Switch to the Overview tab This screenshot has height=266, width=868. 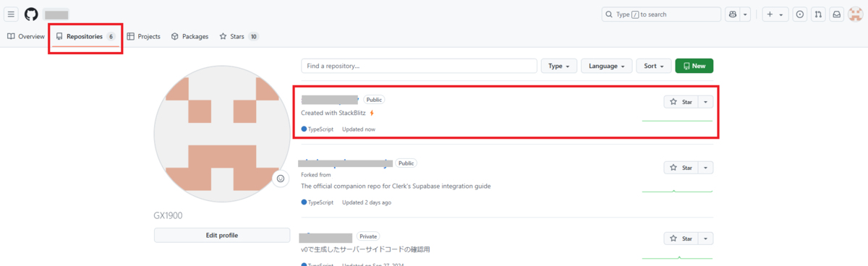click(x=26, y=36)
